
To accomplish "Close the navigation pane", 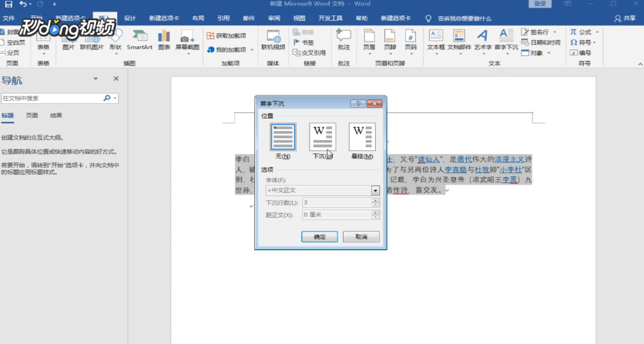I will (116, 78).
